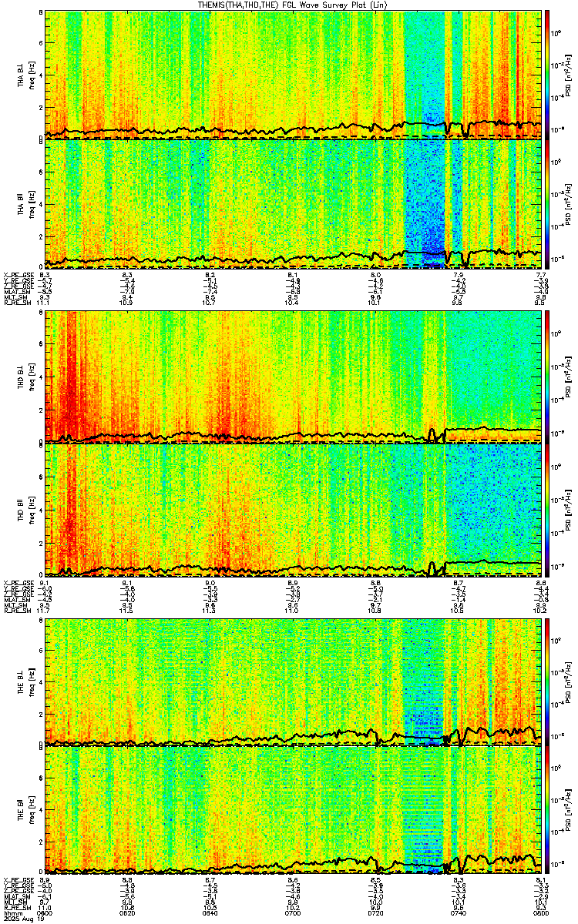Click the R_RE_SM label under THA panels

[16, 304]
